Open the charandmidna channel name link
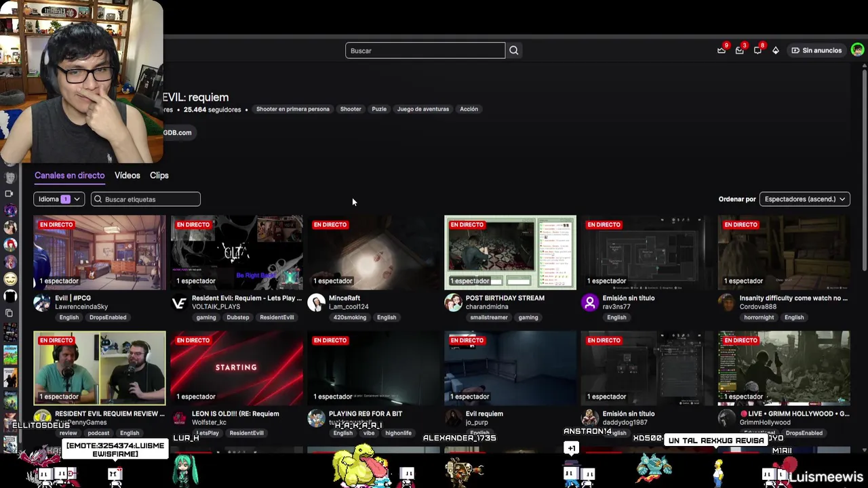 tap(486, 307)
